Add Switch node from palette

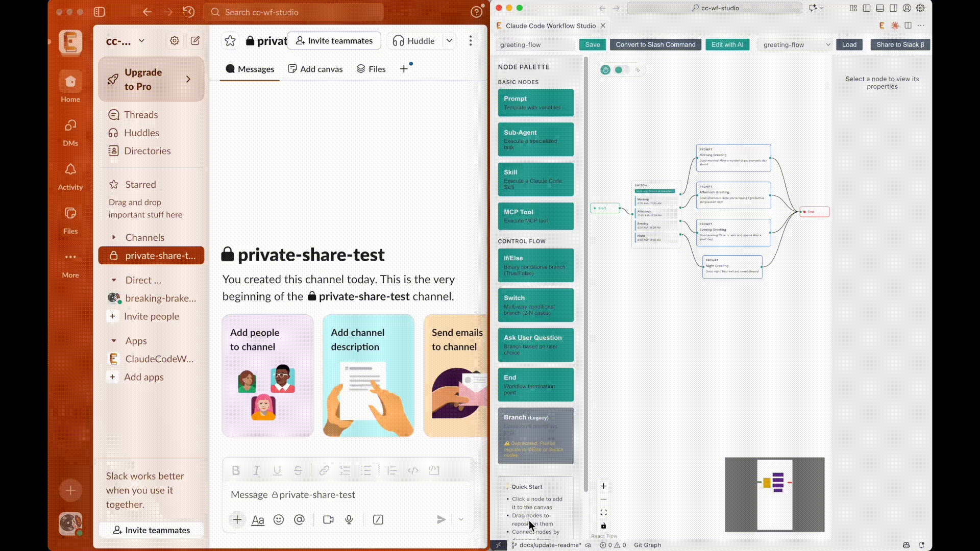[535, 305]
